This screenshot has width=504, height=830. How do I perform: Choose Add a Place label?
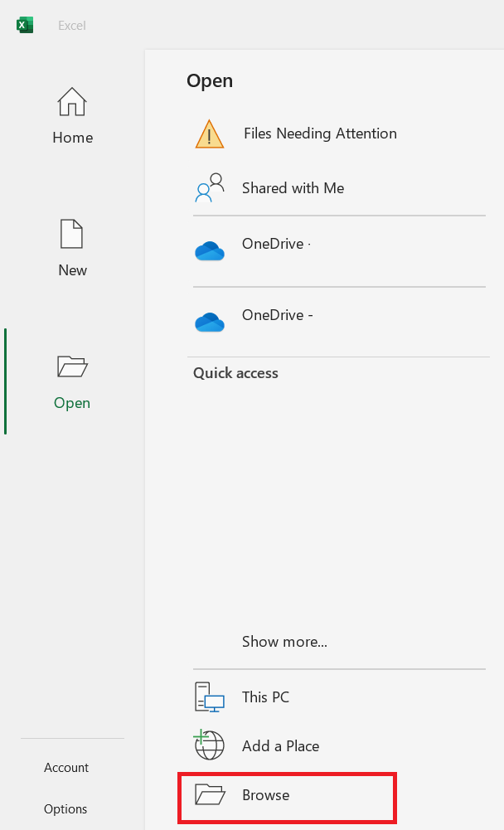pos(280,745)
